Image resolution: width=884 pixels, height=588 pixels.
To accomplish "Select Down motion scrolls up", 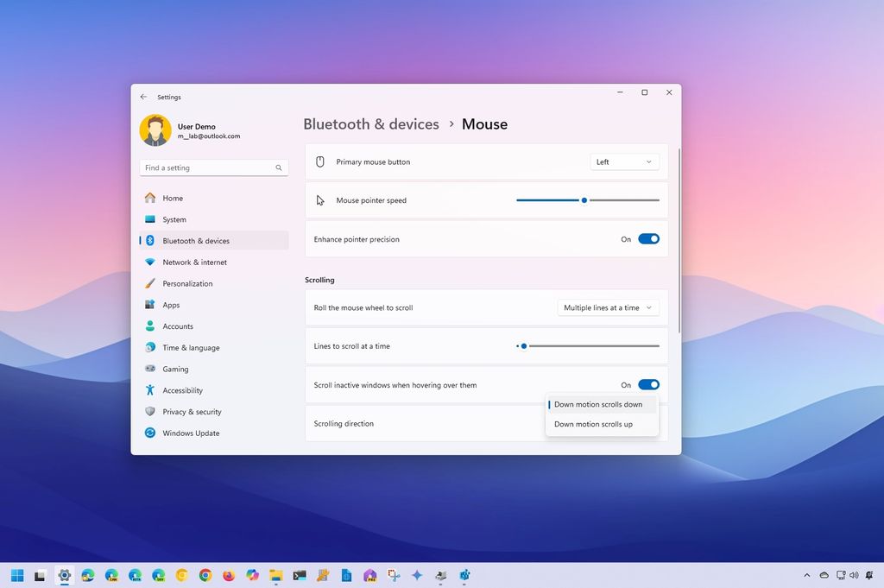I will (594, 424).
